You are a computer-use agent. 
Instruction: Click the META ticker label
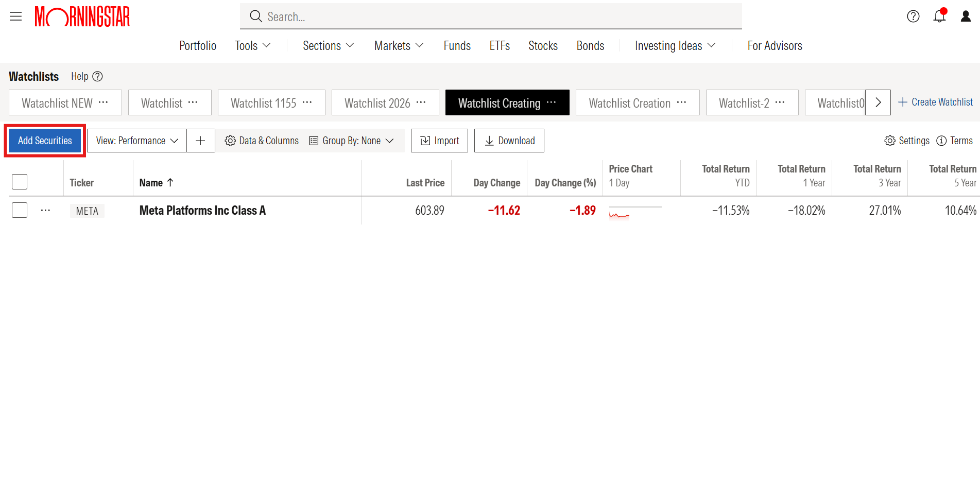pyautogui.click(x=87, y=211)
